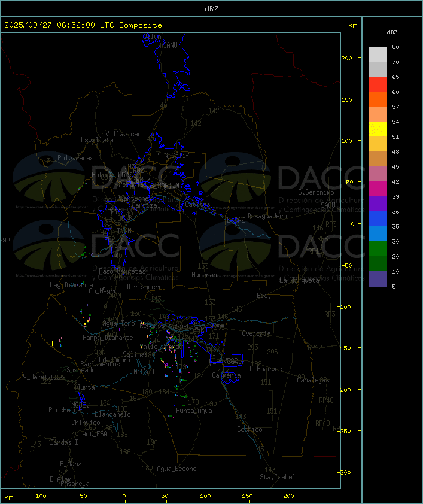Pick the bright yellow 51–54 dBZ swatch
This screenshot has width=423, height=504.
(x=378, y=129)
